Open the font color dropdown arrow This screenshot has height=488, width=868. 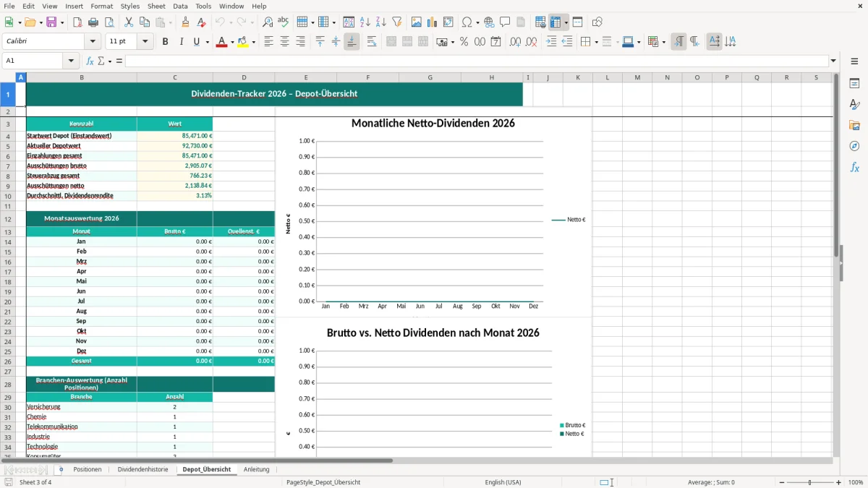[231, 42]
